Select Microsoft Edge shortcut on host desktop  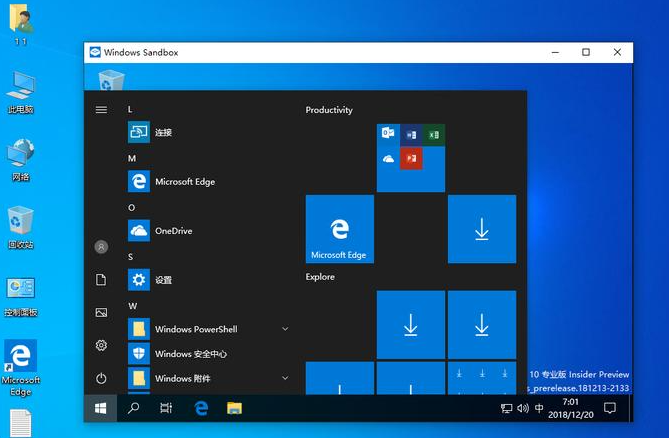[20, 368]
